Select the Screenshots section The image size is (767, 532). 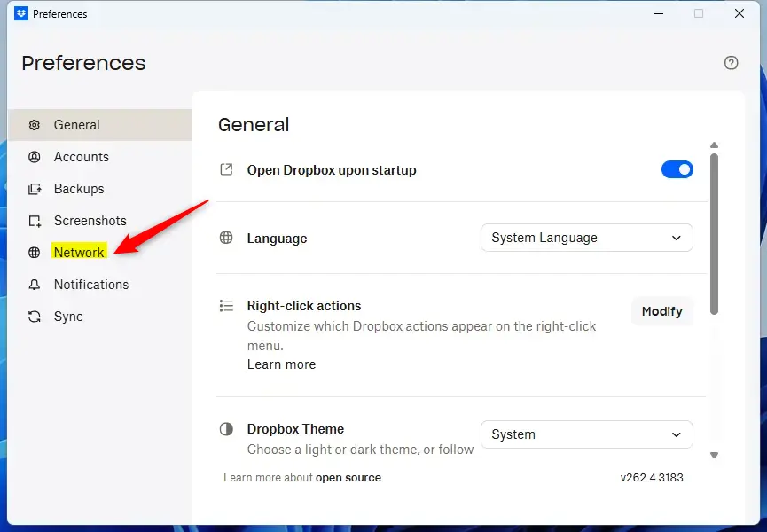(x=99, y=221)
